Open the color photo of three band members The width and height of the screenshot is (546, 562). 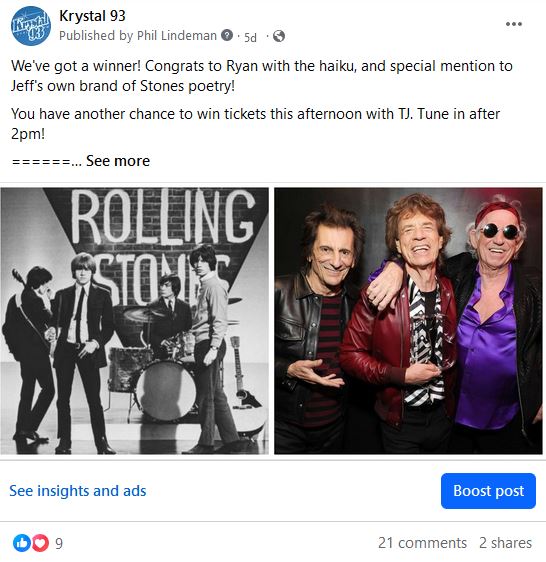(x=408, y=321)
